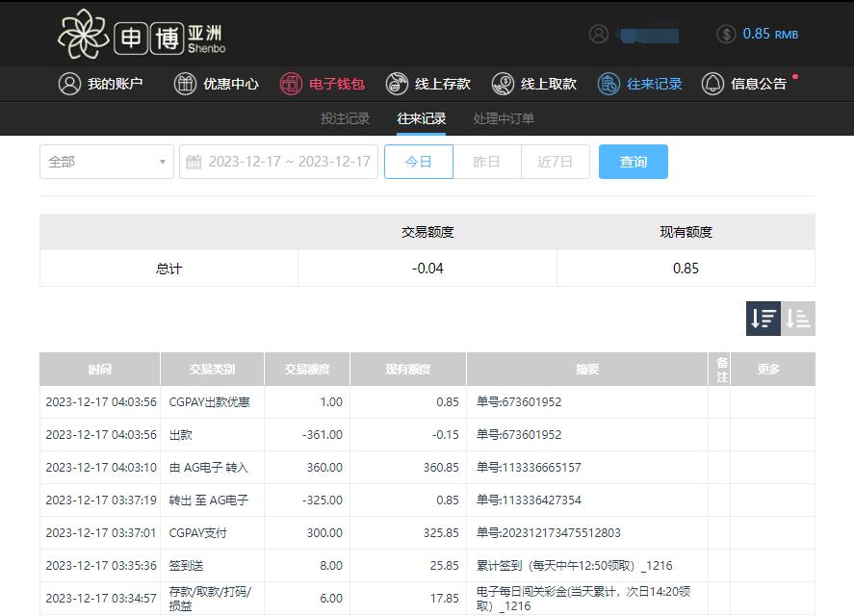Screen dimensions: 854x616
Task: Open the 全部 transaction type dropdown
Action: point(106,162)
